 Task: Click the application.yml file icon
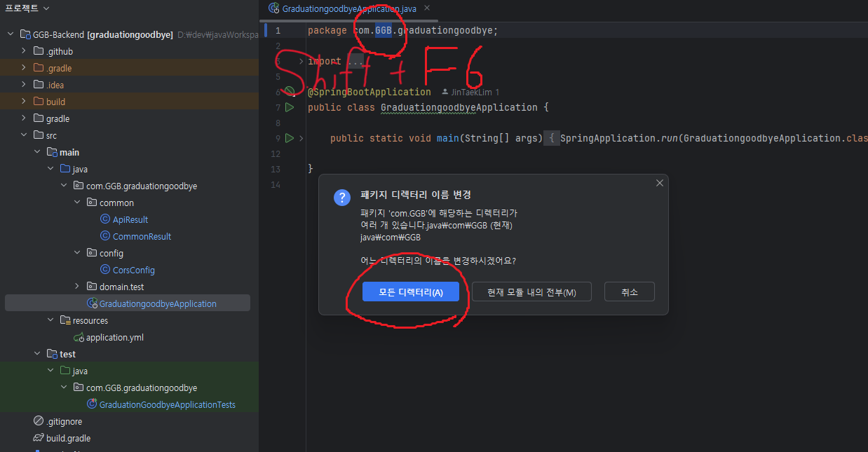[79, 336]
